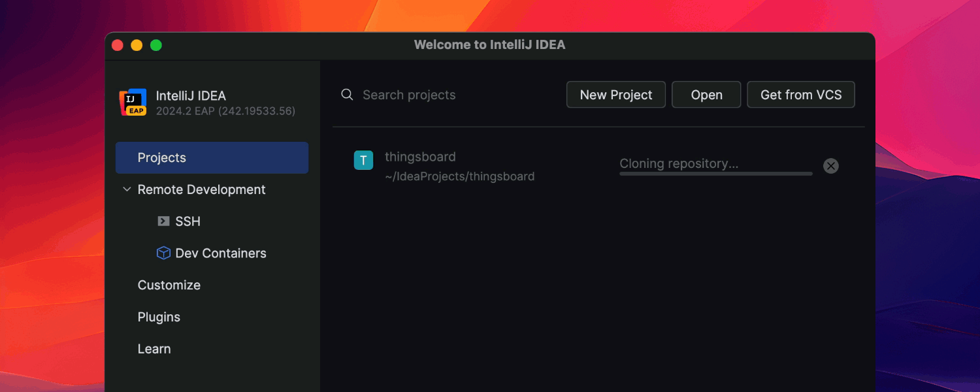
Task: Minimize the window with yellow button
Action: [137, 45]
